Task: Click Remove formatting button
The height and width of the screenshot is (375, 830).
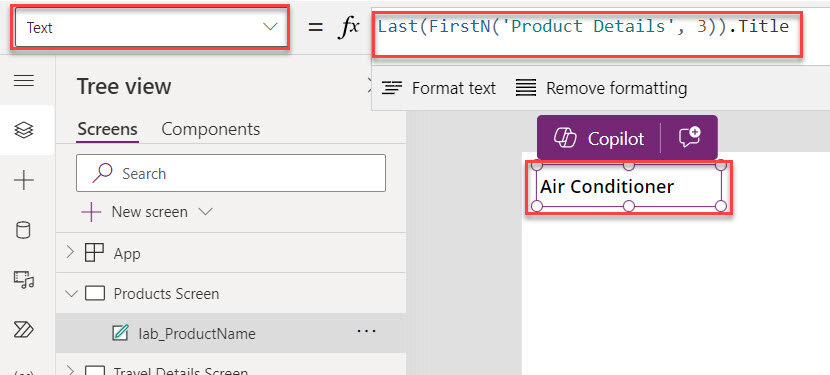Action: (x=601, y=88)
